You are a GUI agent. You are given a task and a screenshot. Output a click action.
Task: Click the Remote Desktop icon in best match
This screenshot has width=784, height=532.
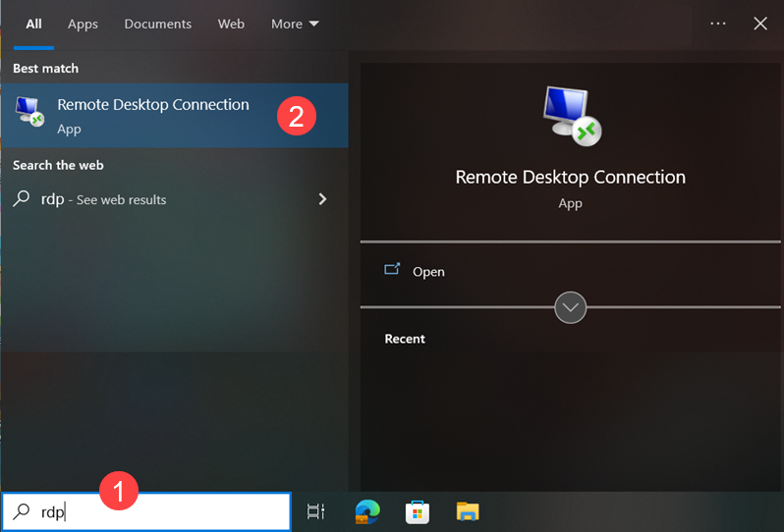[x=29, y=111]
